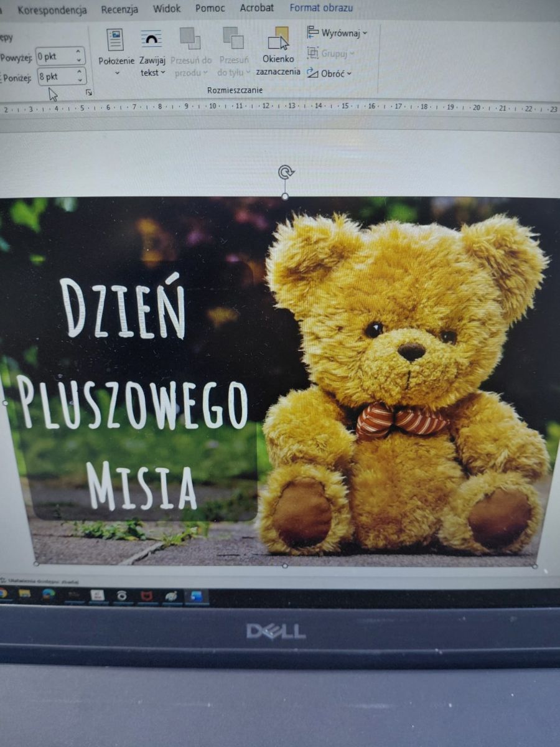Increase the Powyżej spacing value

(79, 53)
